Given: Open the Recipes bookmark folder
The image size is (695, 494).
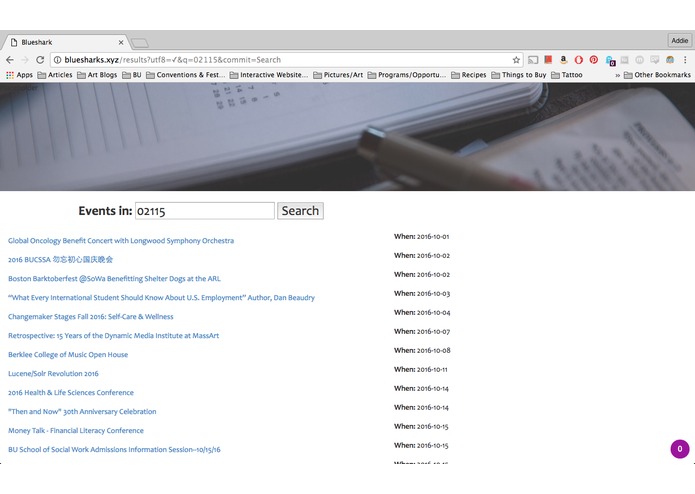Looking at the screenshot, I should click(469, 75).
